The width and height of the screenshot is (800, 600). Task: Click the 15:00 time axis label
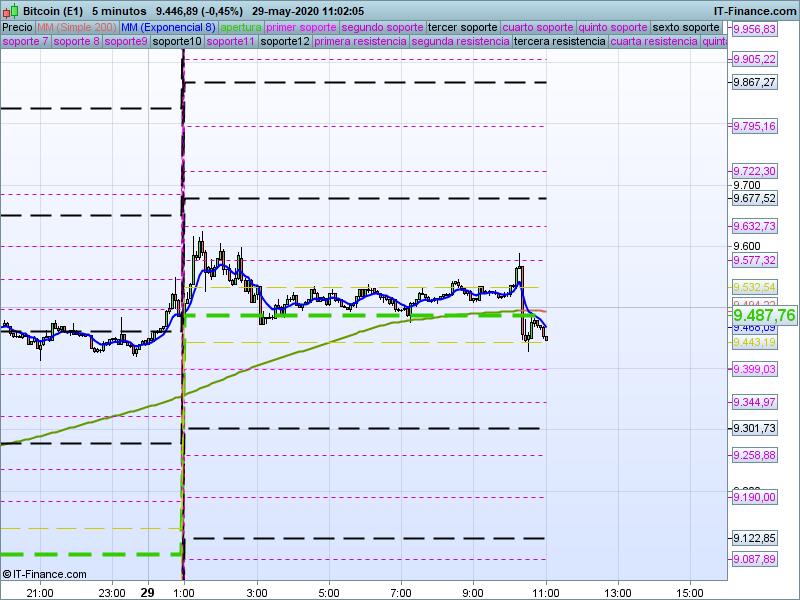[690, 593]
